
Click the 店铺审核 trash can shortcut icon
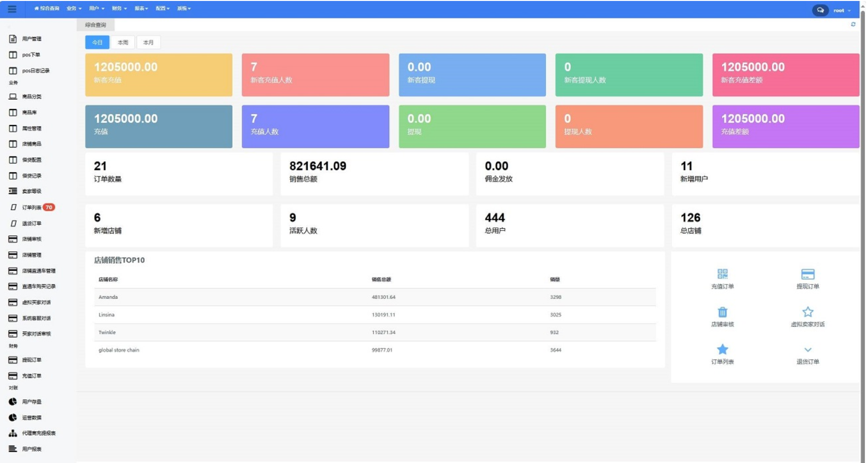click(722, 312)
